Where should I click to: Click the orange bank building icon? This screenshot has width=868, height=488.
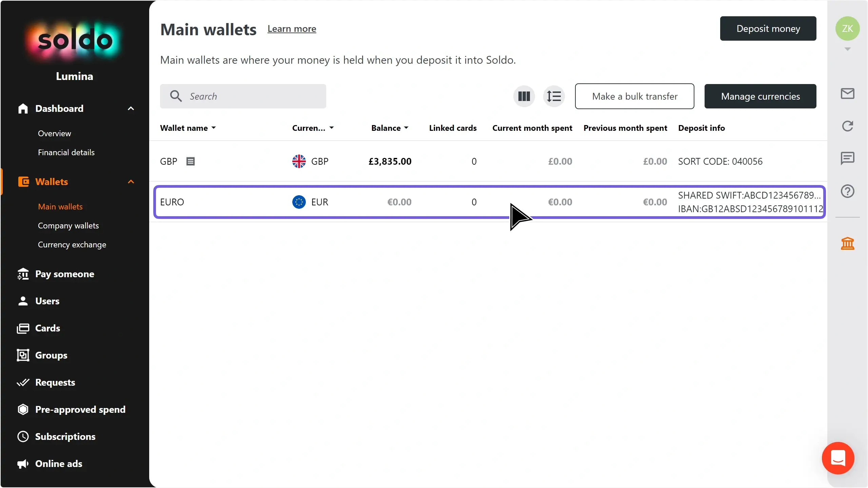click(x=847, y=243)
